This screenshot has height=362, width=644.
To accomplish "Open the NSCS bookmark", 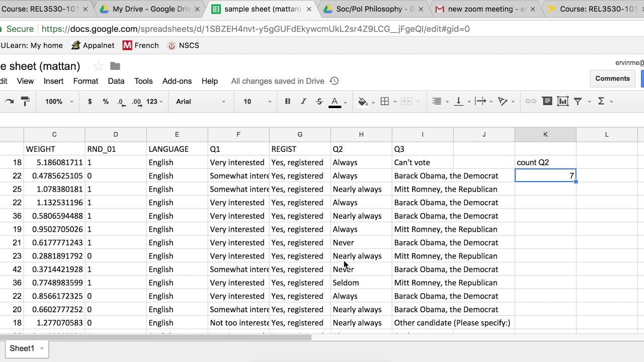I will point(183,45).
